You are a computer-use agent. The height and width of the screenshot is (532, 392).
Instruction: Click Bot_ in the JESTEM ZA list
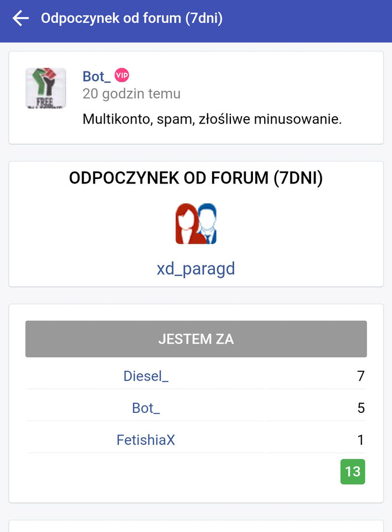(146, 408)
